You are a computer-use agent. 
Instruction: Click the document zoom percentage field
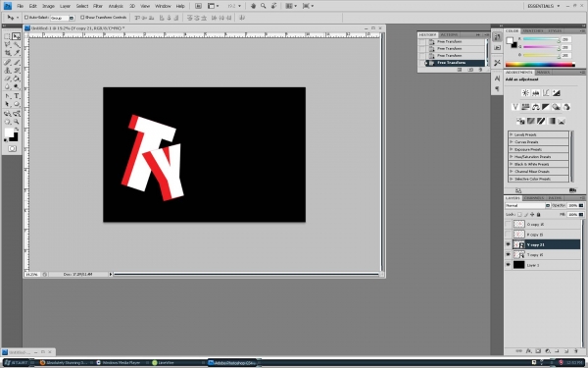[x=31, y=274]
